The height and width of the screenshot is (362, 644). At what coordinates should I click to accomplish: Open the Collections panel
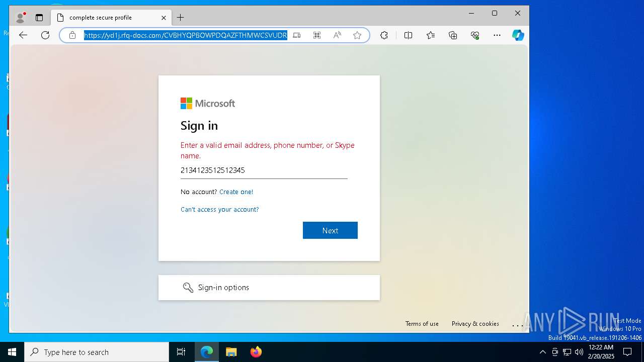click(453, 35)
